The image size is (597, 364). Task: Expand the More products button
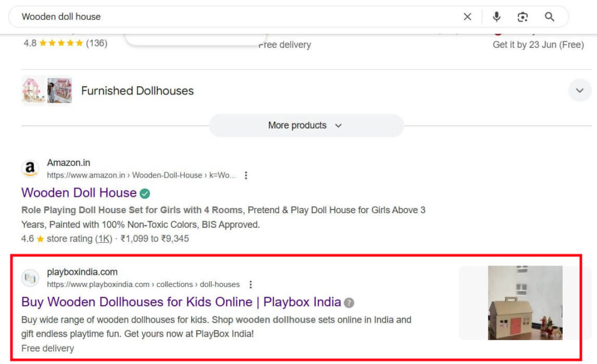306,125
